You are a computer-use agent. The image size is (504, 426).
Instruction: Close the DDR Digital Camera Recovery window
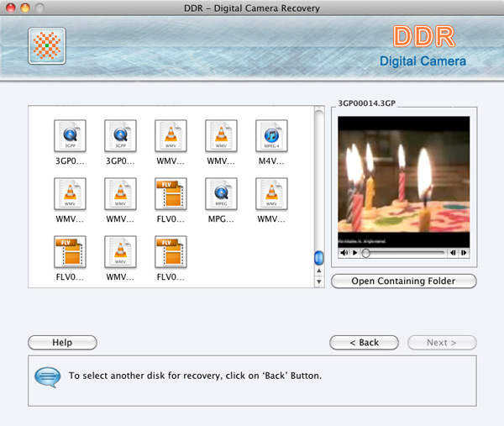click(x=11, y=8)
